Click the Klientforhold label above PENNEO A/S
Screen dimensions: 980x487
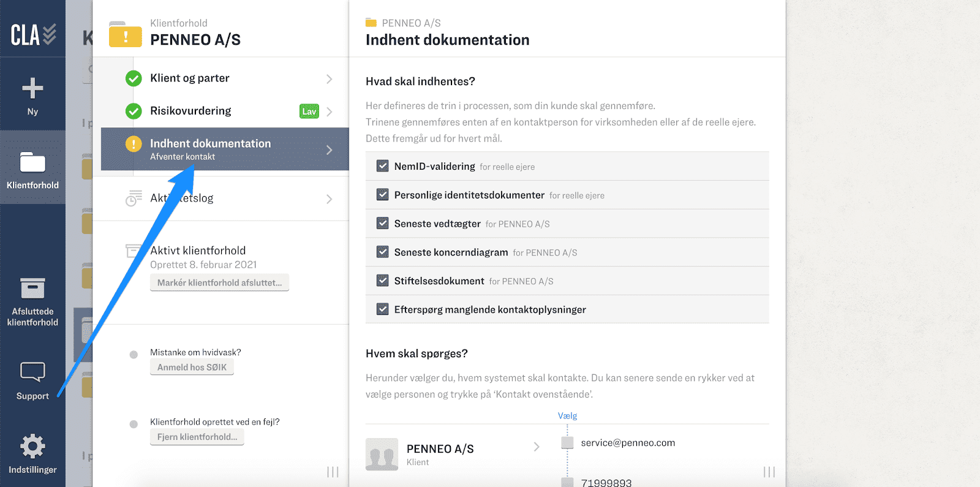coord(179,23)
